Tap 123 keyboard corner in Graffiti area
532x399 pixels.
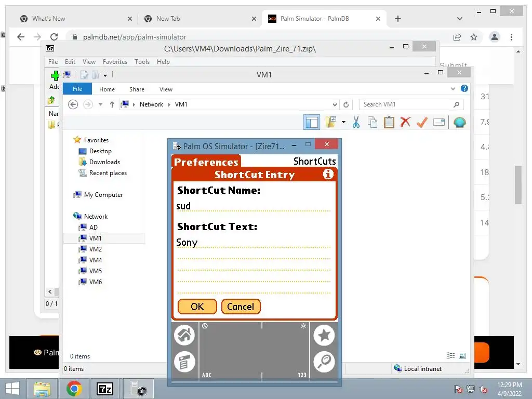pyautogui.click(x=302, y=375)
